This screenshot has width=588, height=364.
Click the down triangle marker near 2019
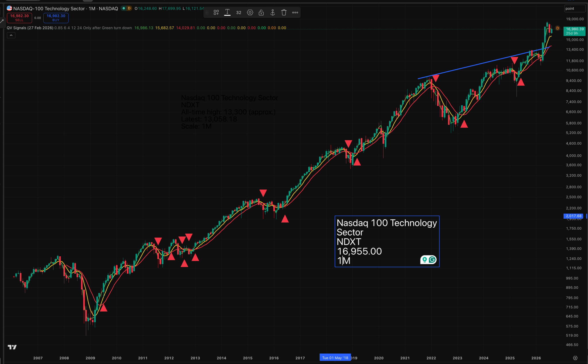tap(348, 144)
